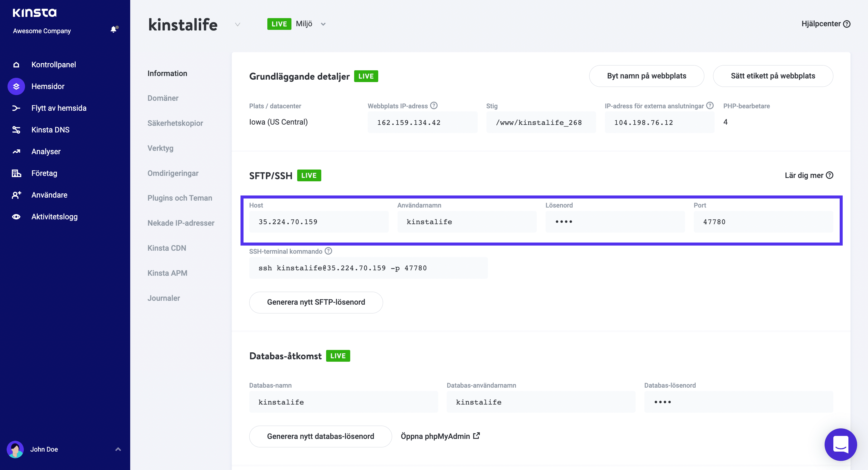Image resolution: width=868 pixels, height=470 pixels.
Task: Click the Webbplats IP-adress help icon
Action: pyautogui.click(x=434, y=106)
